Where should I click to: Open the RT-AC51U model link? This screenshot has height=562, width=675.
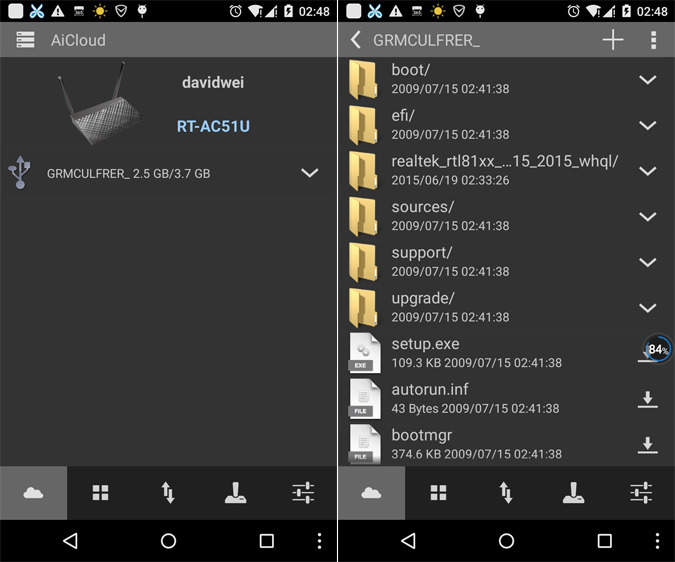pos(213,126)
